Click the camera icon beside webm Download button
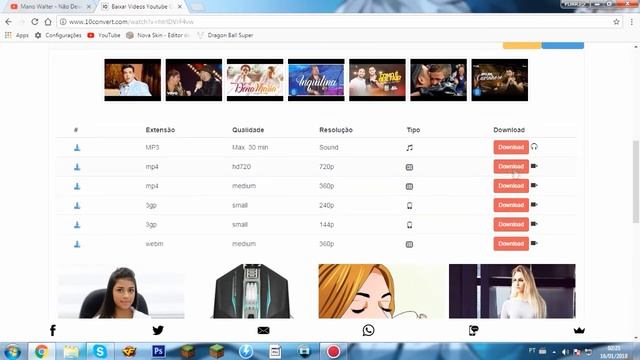Screen dimensions: 640x360 click(534, 243)
